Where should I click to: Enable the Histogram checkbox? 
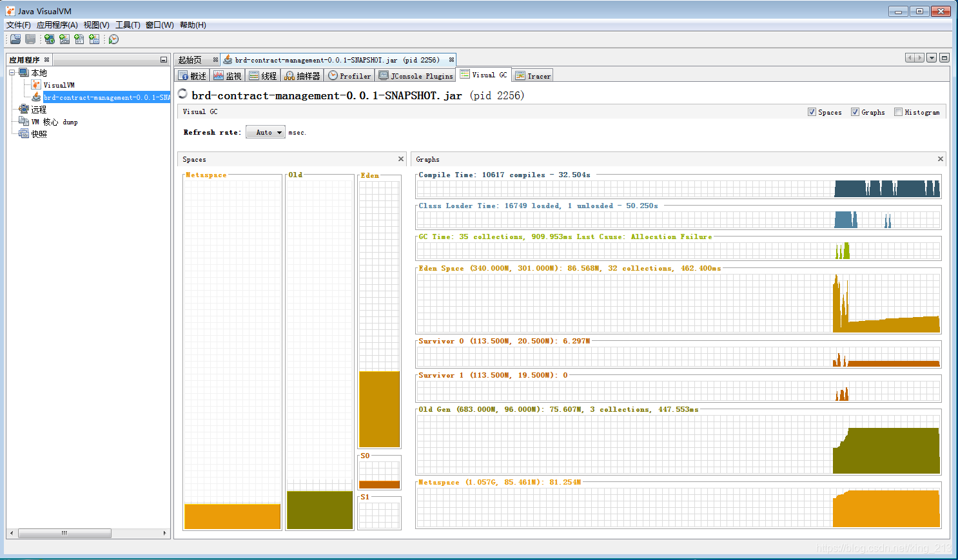(898, 112)
